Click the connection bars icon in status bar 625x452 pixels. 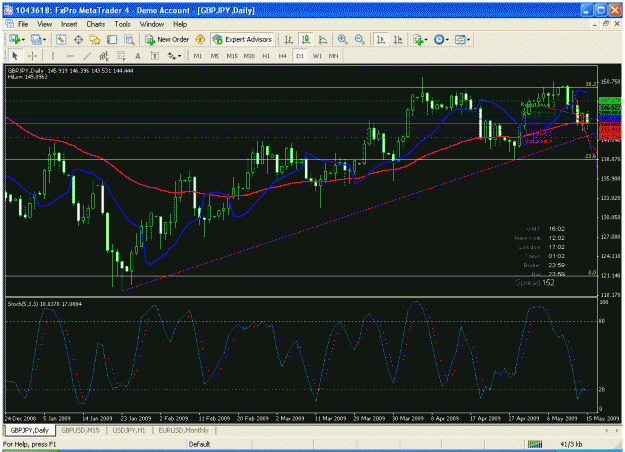click(x=535, y=444)
